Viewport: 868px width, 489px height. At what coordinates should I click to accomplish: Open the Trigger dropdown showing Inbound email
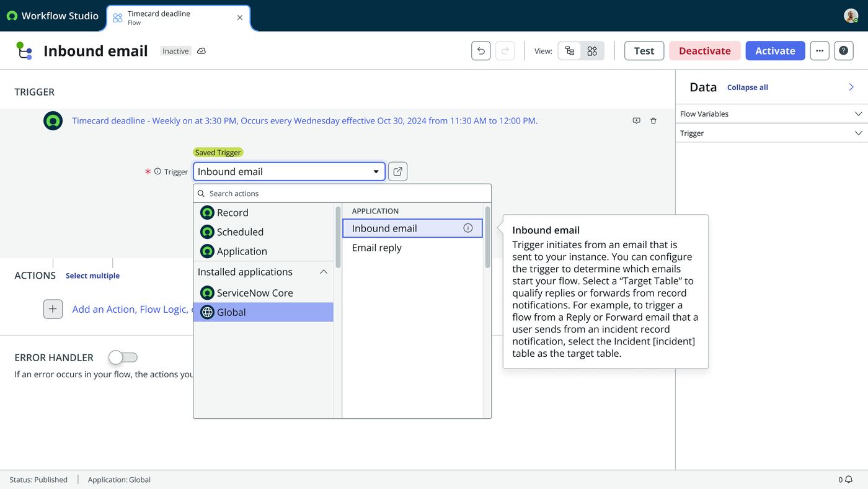289,171
